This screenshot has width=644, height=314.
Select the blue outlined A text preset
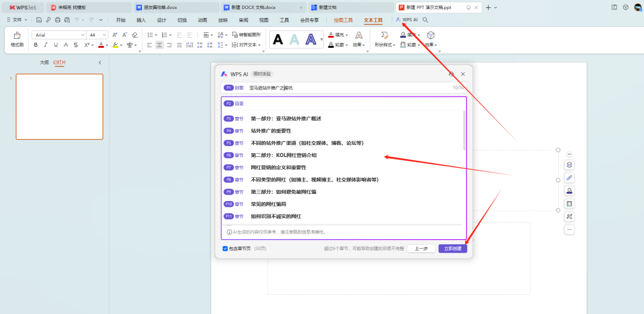click(x=311, y=39)
